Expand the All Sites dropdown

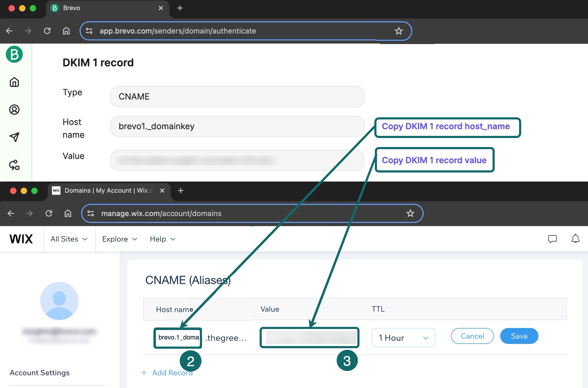[69, 239]
